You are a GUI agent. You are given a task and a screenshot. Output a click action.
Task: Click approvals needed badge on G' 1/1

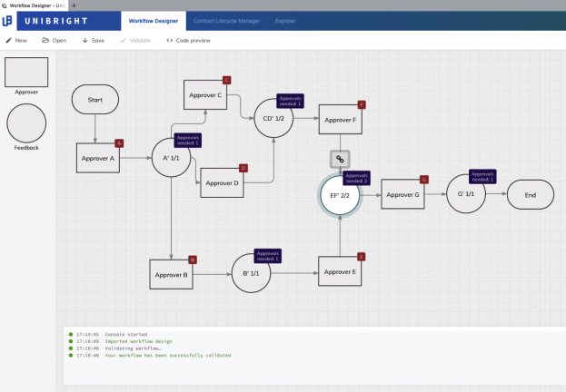point(482,177)
